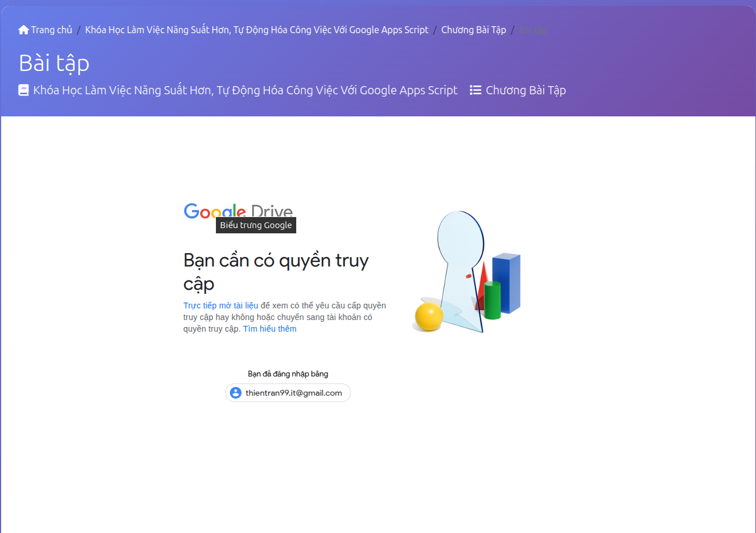Click the Drive wordmark text

(272, 211)
